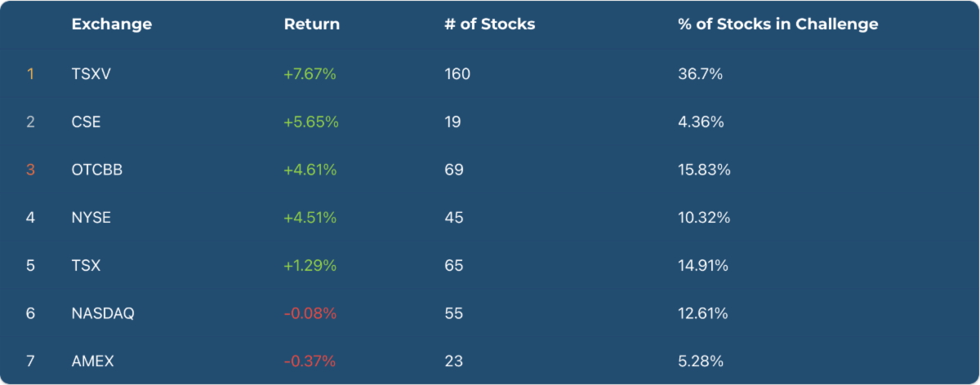Select the TSX exchange entry
This screenshot has height=385, width=980.
[x=86, y=266]
